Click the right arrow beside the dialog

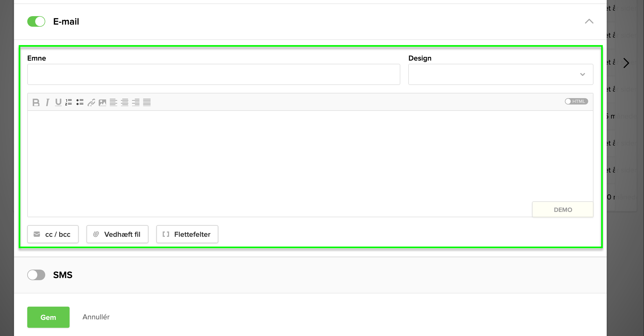626,63
